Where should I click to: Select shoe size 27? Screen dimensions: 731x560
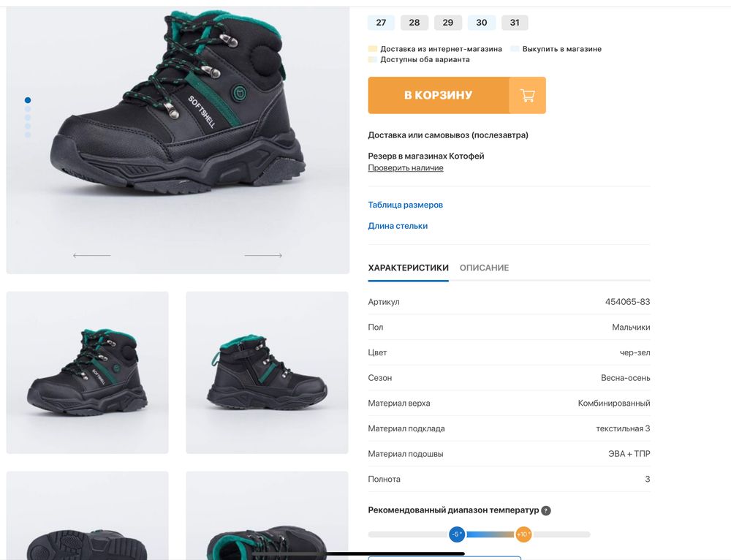[x=381, y=23]
